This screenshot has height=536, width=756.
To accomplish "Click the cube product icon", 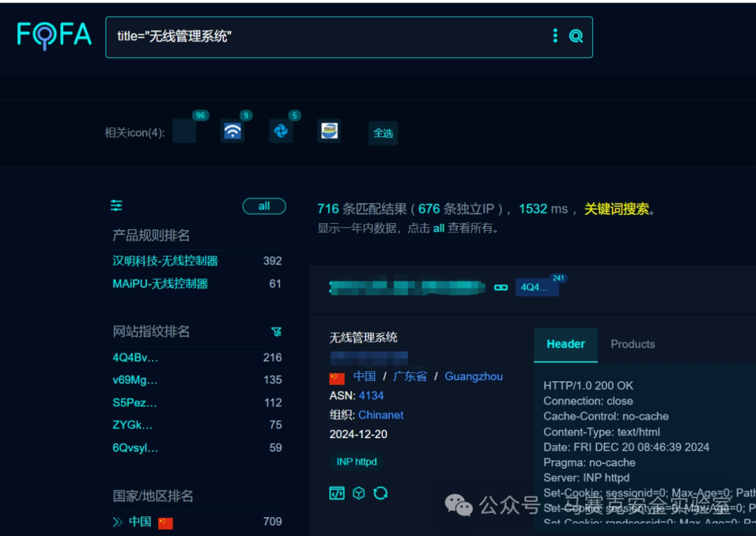I will pyautogui.click(x=358, y=493).
